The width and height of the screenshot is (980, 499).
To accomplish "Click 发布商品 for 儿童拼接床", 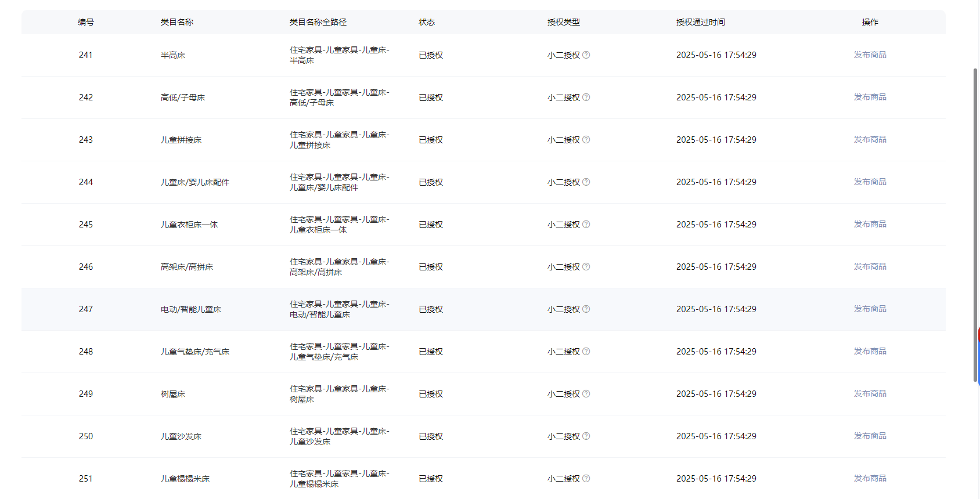I will (x=870, y=139).
